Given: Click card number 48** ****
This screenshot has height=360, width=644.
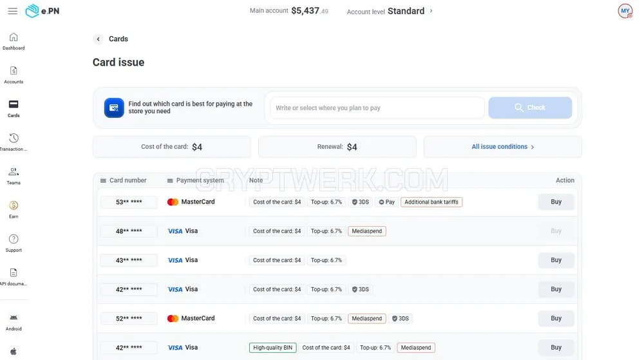Looking at the screenshot, I should point(129,231).
